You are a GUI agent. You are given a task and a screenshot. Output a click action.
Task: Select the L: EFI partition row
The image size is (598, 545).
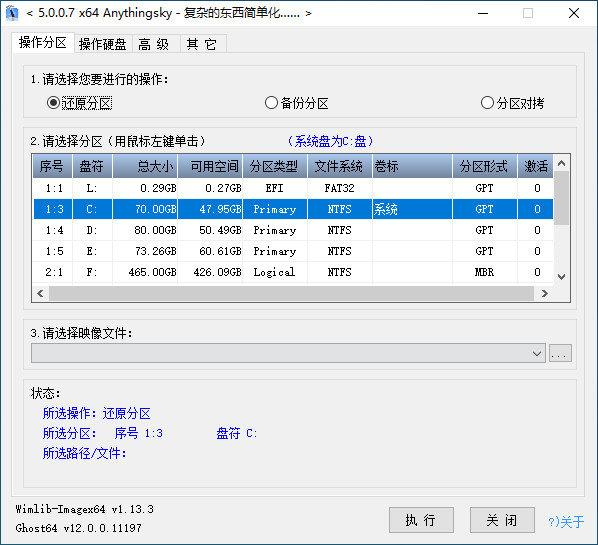[x=293, y=188]
